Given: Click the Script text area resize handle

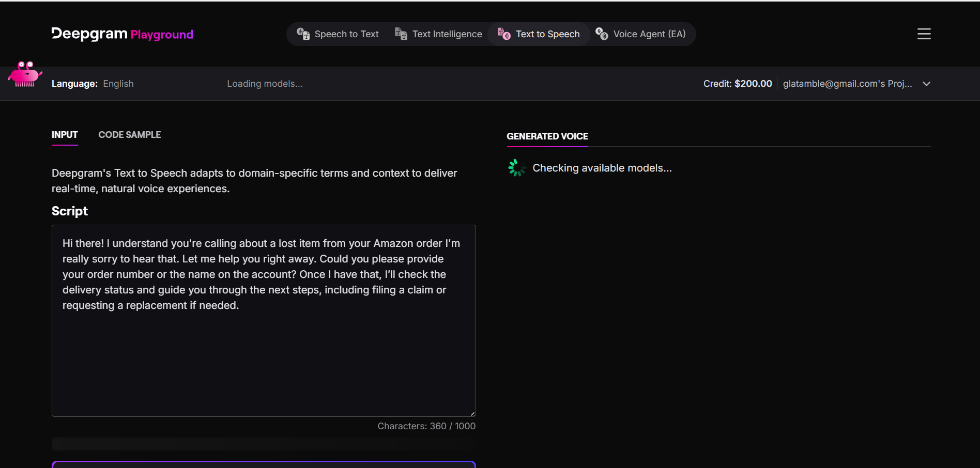Looking at the screenshot, I should [x=472, y=413].
